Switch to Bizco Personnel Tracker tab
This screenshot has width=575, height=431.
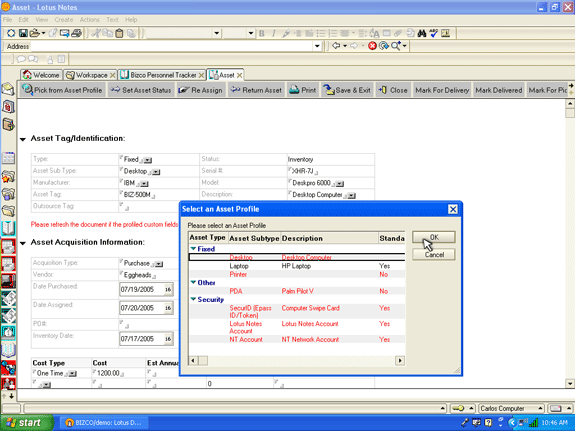coord(162,75)
